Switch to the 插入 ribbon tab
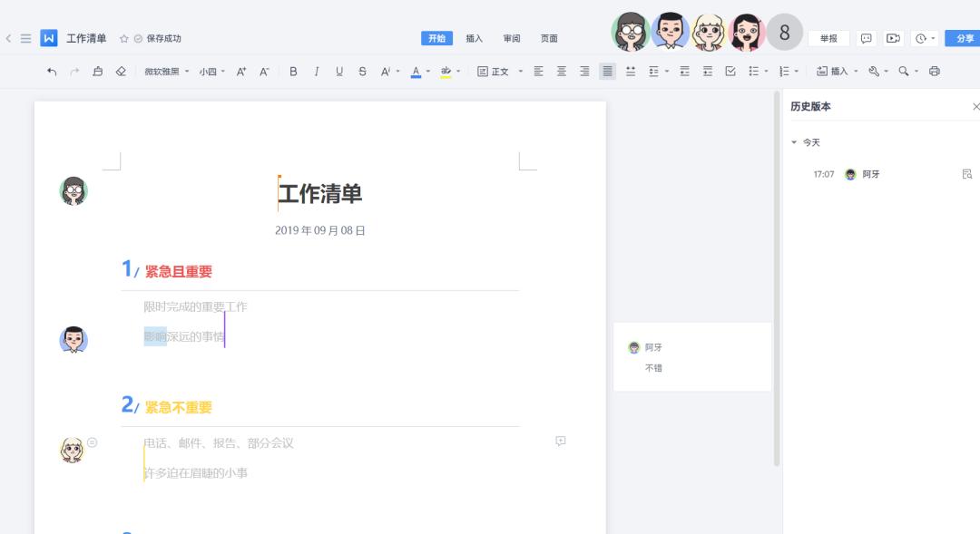This screenshot has width=980, height=534. [x=475, y=38]
